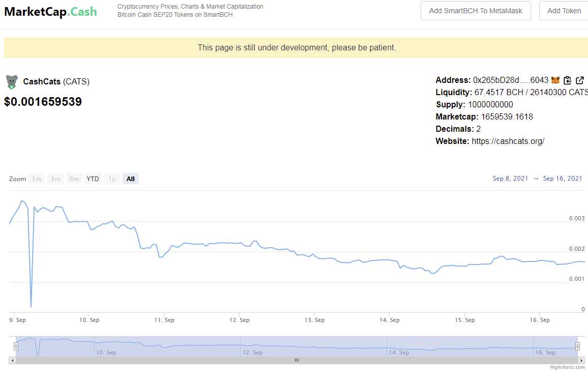
Task: Click the CashCats cat logo
Action: tap(12, 82)
